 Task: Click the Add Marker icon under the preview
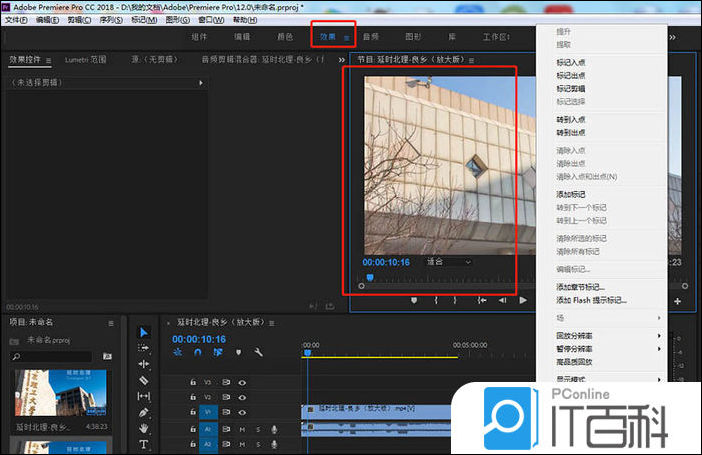[412, 300]
